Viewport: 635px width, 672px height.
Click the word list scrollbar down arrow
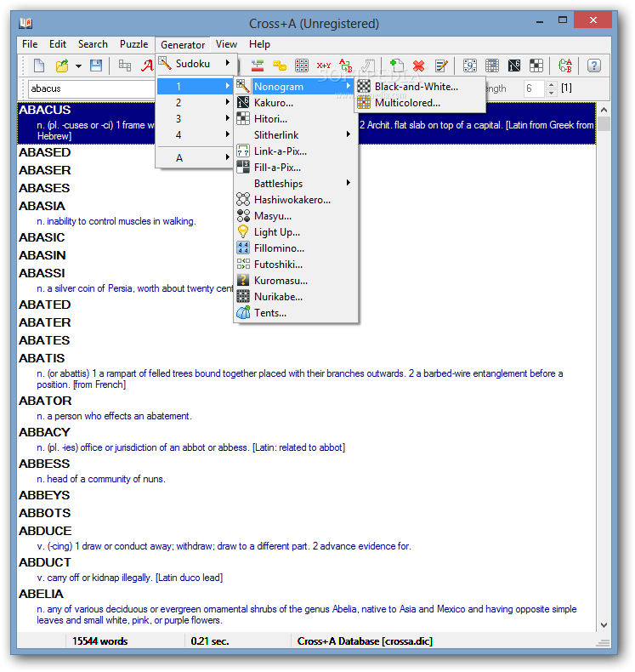[604, 625]
